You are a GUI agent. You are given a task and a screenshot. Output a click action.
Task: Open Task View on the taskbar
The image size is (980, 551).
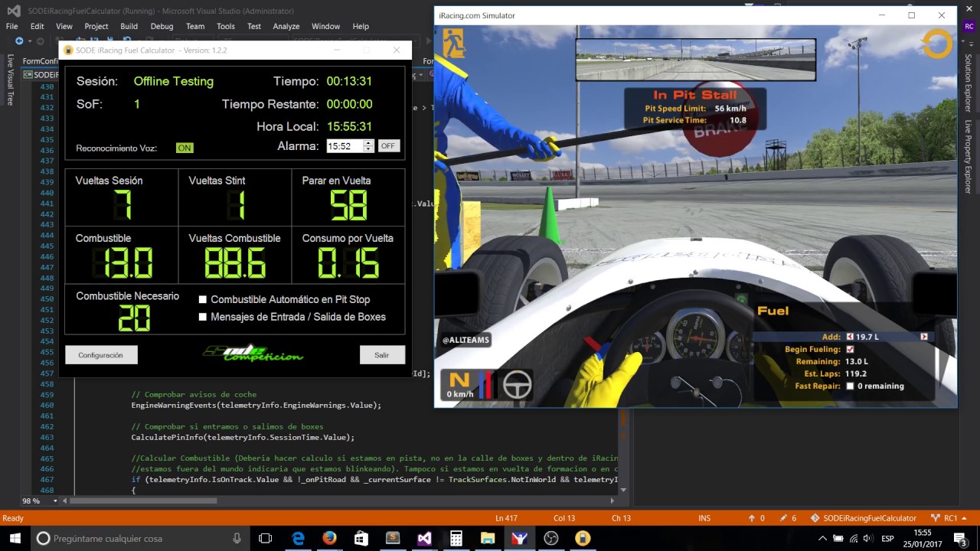(266, 538)
